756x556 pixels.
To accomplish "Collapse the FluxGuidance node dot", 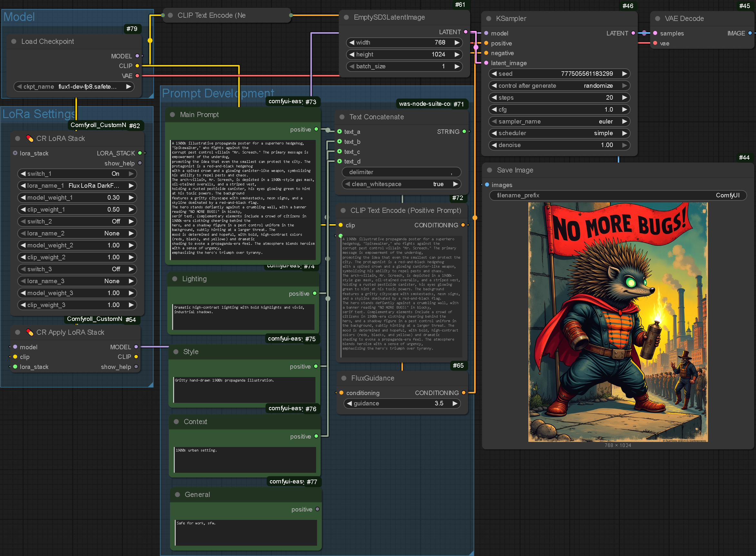I will [x=344, y=378].
